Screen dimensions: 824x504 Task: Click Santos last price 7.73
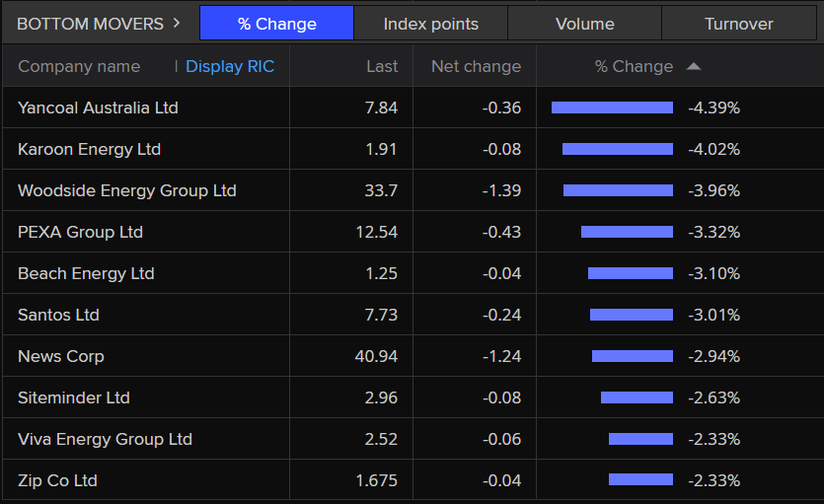click(382, 315)
